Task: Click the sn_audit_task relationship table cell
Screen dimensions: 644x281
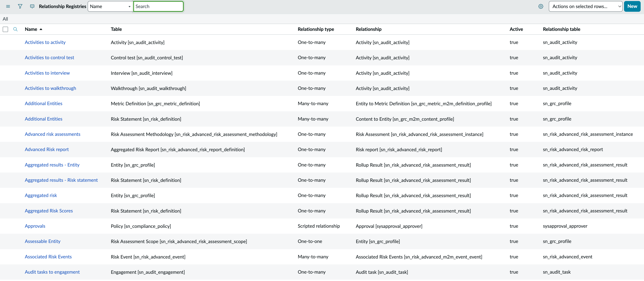Action: click(557, 272)
